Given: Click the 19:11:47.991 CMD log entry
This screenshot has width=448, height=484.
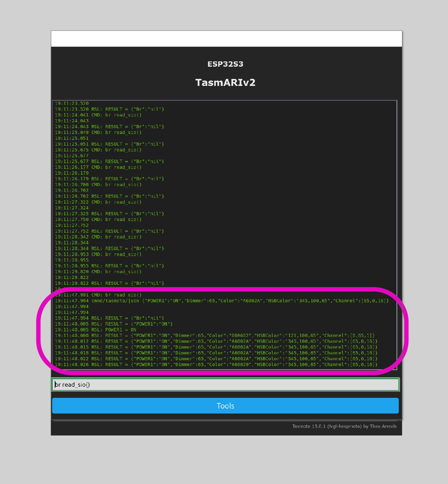Looking at the screenshot, I should tap(98, 295).
